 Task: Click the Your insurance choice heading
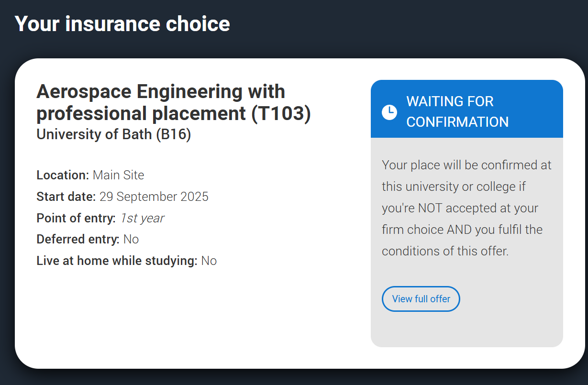[x=122, y=23]
